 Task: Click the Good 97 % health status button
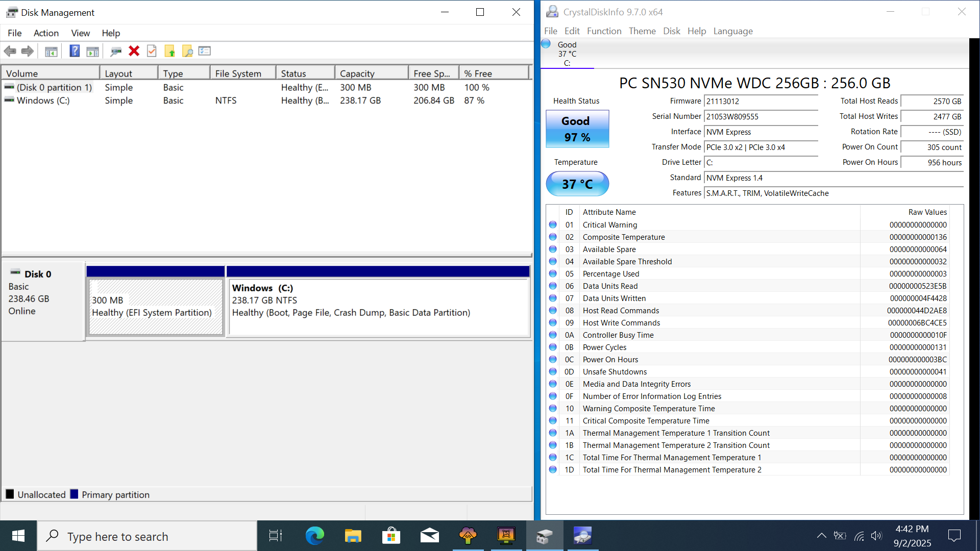click(577, 129)
